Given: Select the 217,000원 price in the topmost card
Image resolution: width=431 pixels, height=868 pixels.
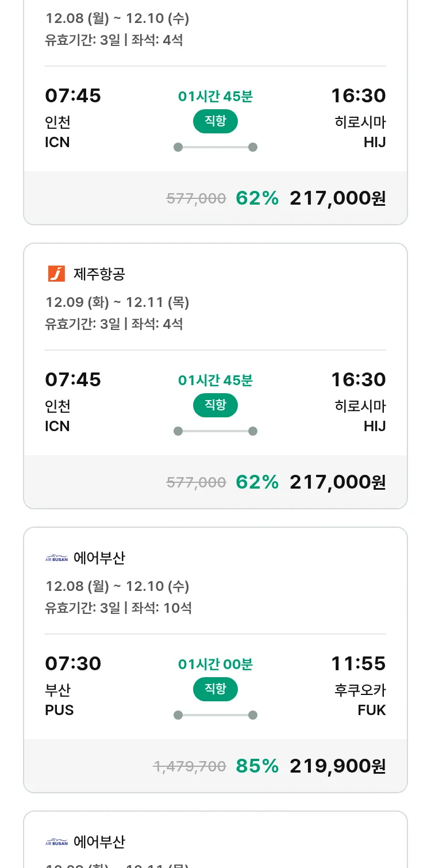Looking at the screenshot, I should (337, 198).
